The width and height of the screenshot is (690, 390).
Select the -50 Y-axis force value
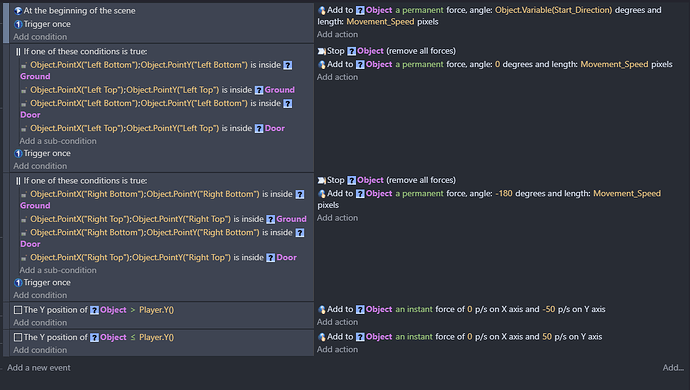[x=548, y=309]
